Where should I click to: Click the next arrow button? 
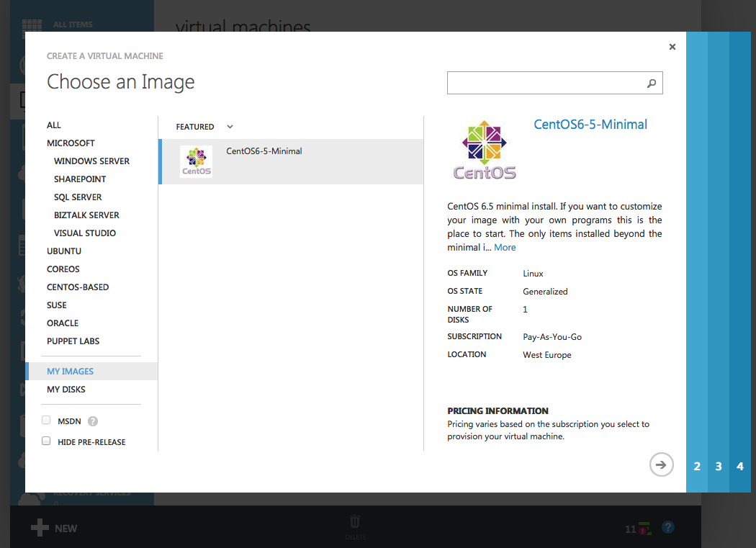tap(661, 464)
